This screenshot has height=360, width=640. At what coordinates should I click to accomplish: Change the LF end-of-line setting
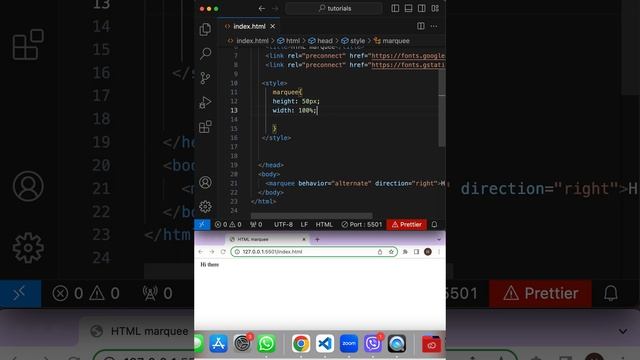click(304, 224)
